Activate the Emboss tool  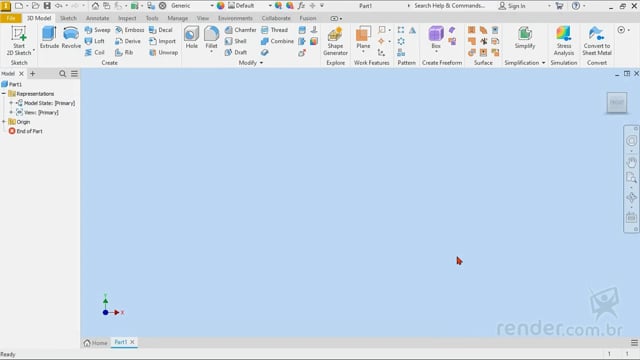129,30
